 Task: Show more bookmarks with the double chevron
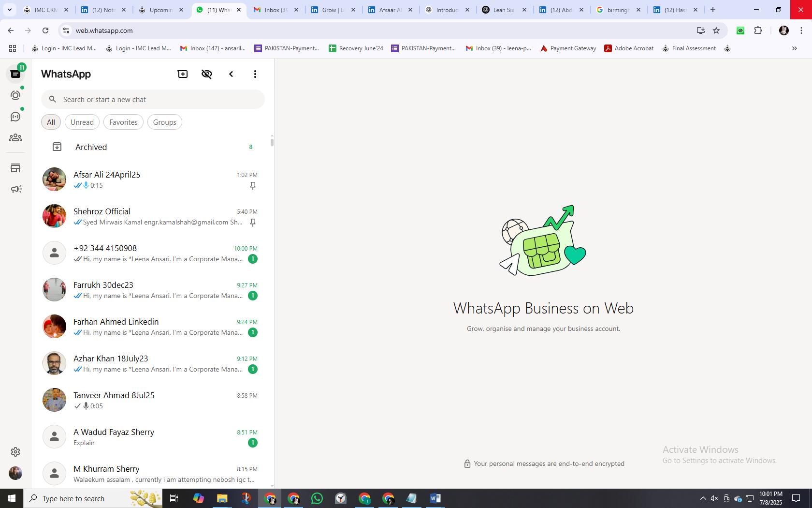pyautogui.click(x=795, y=48)
